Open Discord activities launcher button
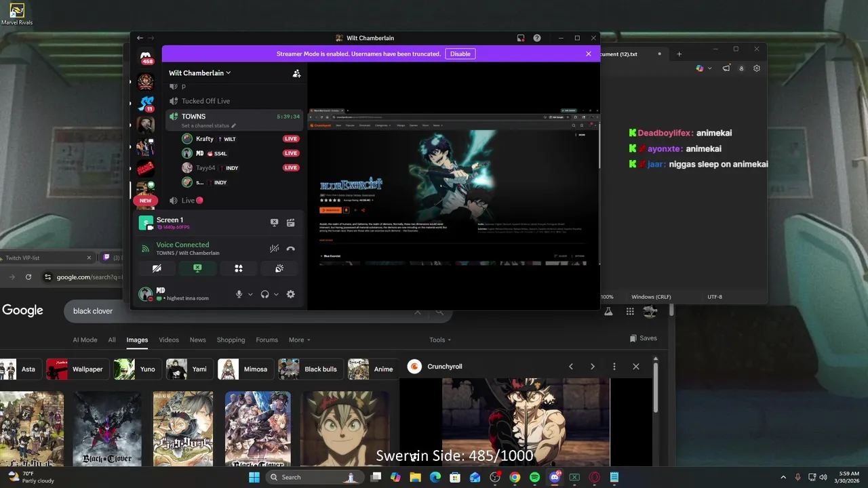Screen dimensions: 868x488 239,268
